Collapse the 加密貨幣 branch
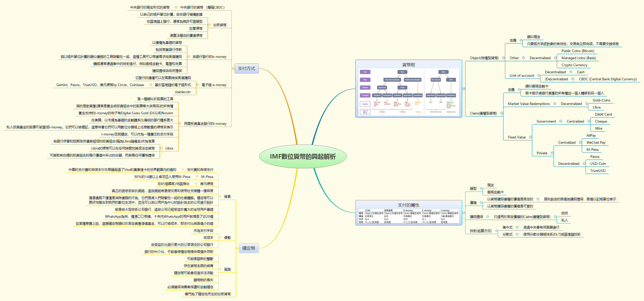The width and height of the screenshot is (644, 301). point(209,25)
